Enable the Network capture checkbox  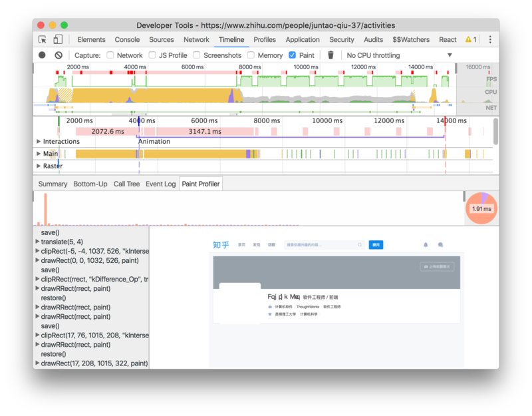coord(110,55)
